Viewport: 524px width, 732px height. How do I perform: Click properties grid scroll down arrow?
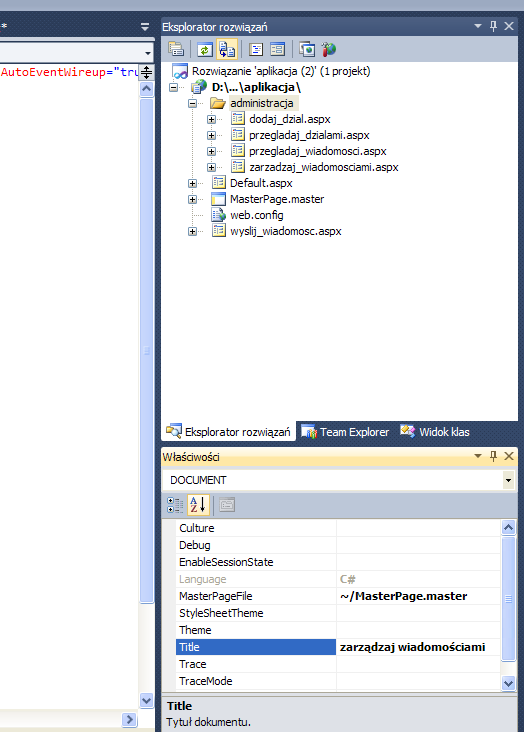pos(508,683)
